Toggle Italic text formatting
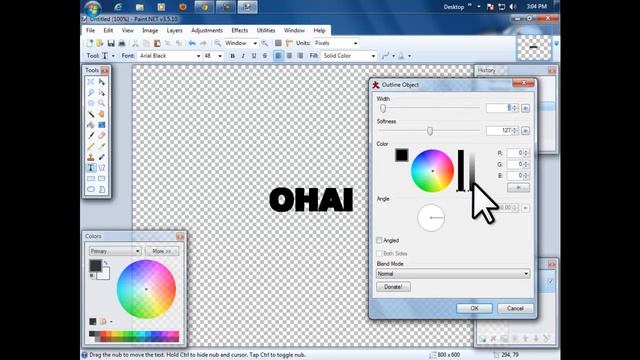The width and height of the screenshot is (640, 360). click(243, 56)
